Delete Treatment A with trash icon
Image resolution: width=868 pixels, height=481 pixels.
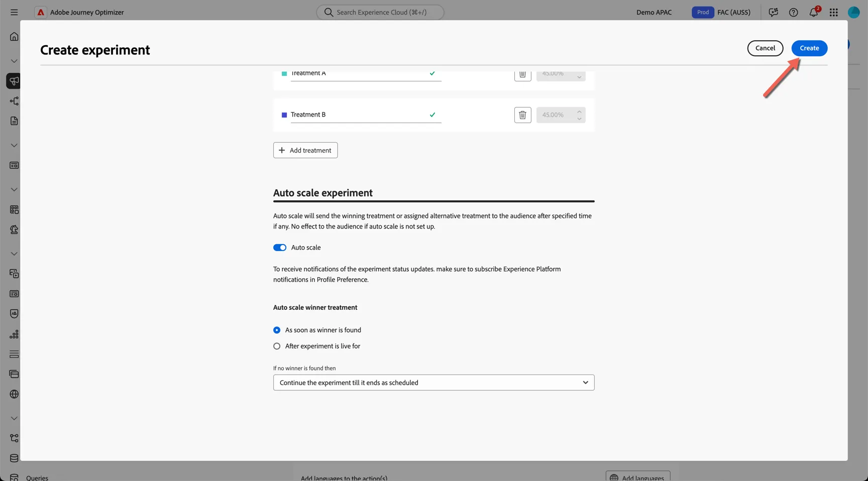(522, 75)
